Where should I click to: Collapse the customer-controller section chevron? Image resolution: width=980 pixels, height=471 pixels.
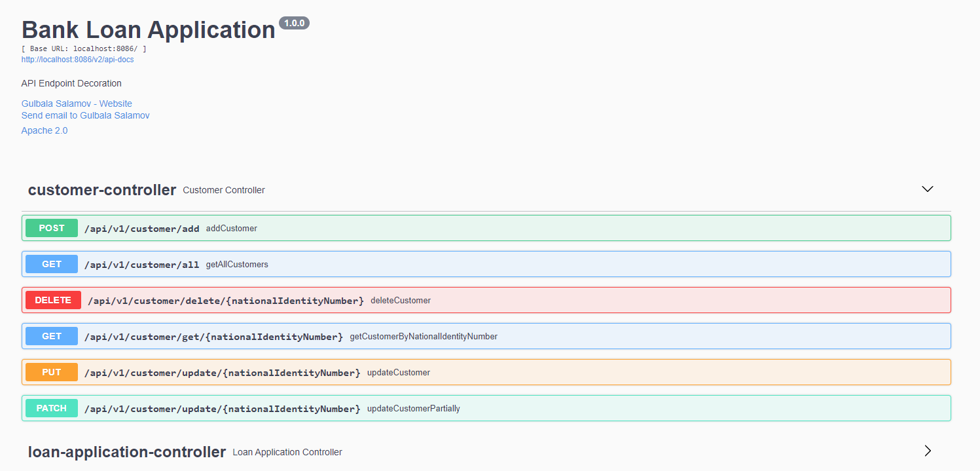point(927,189)
